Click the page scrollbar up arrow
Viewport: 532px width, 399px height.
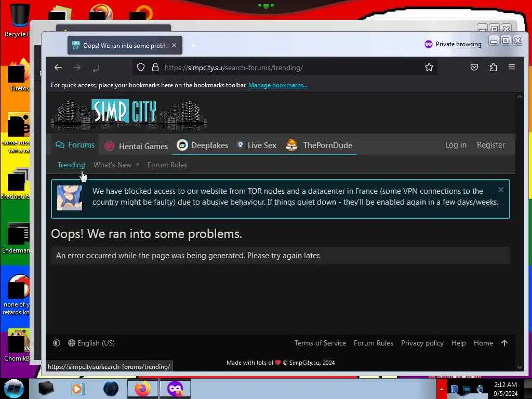[520, 97]
